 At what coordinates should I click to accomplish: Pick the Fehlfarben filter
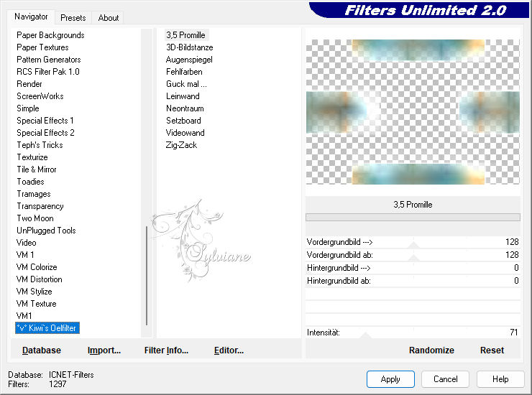click(184, 72)
